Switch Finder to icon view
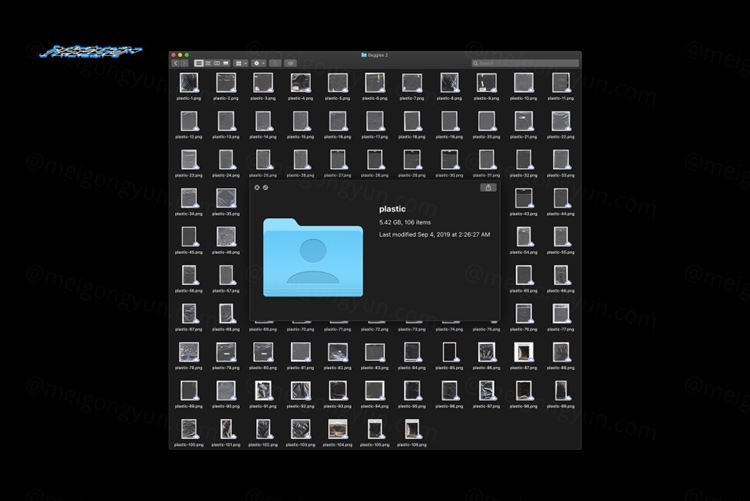 (199, 63)
